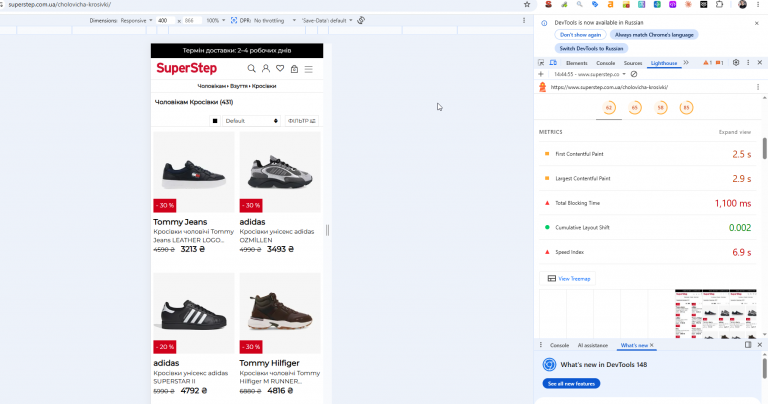Click the Tommy Hilfiger M RUNNER product image
Viewport: 768px width, 404px height.
point(280,313)
